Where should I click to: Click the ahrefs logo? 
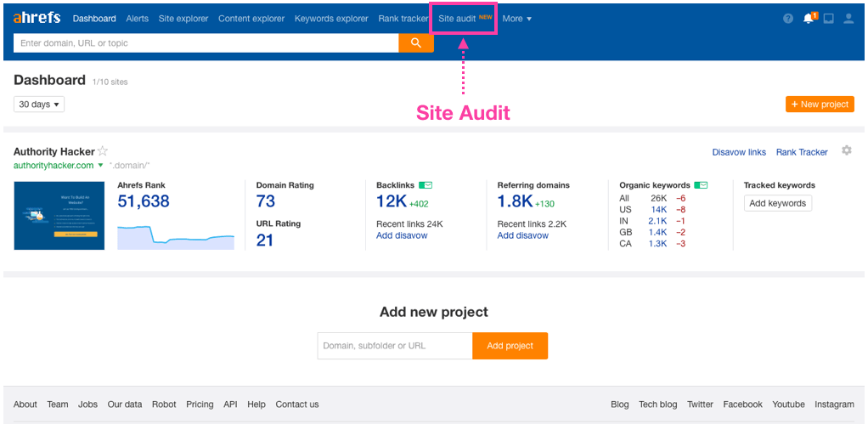pyautogui.click(x=37, y=18)
